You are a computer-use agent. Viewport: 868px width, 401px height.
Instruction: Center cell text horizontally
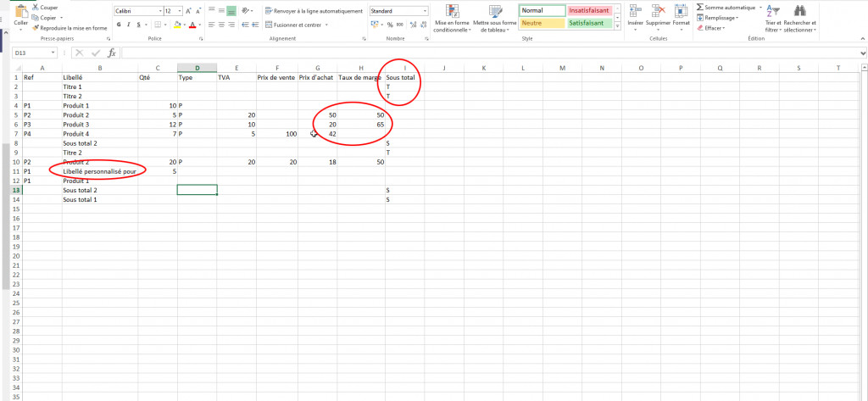click(221, 25)
